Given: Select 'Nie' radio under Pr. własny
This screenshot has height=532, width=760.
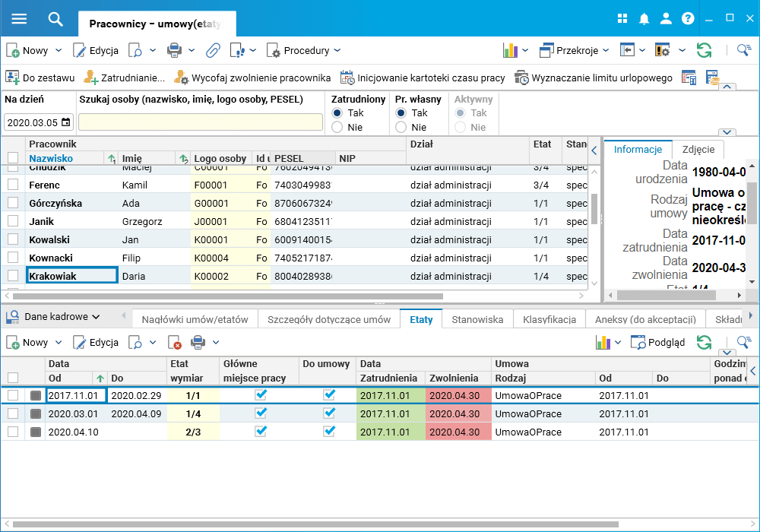Looking at the screenshot, I should point(401,128).
